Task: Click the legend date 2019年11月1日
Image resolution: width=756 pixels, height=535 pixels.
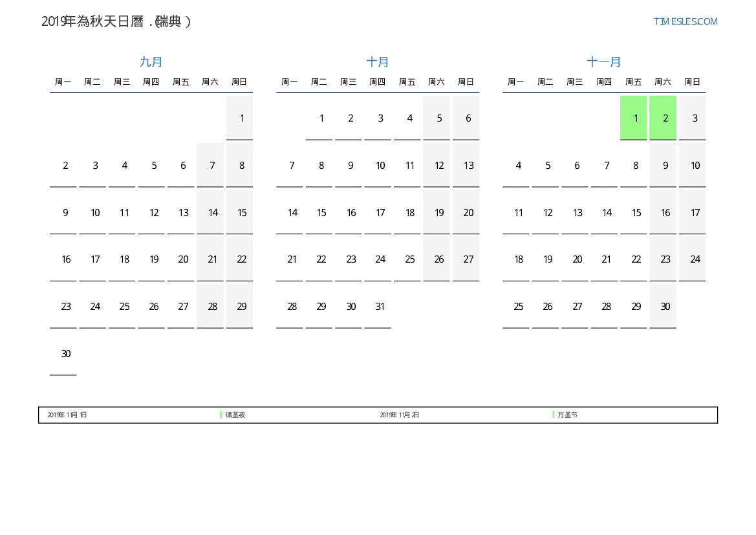Action: point(67,415)
